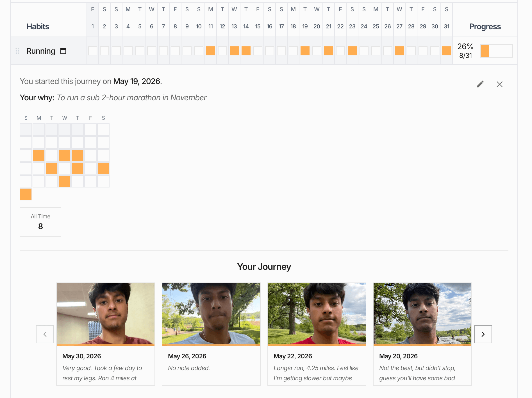Uncheck Running on day 31
Screen dimensions: 532x398
(447, 51)
